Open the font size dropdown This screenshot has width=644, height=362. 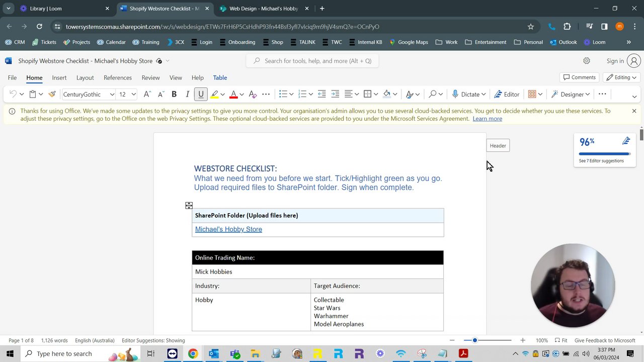point(133,95)
